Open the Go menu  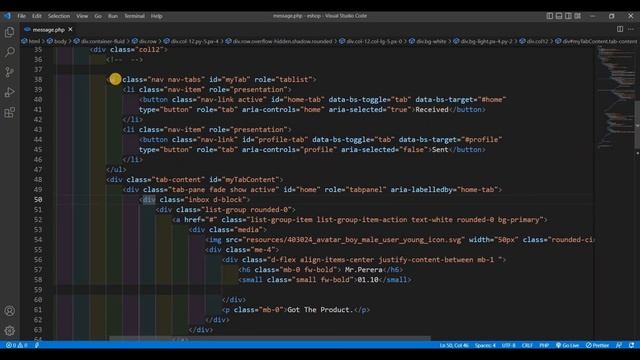[98, 16]
